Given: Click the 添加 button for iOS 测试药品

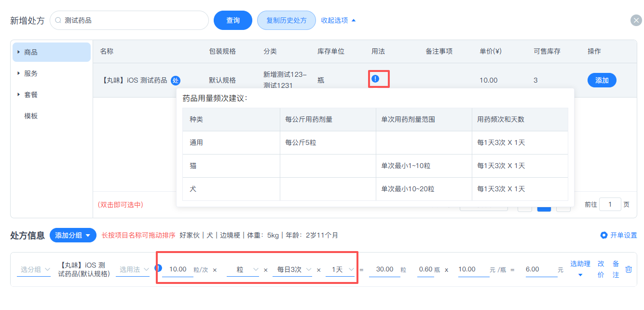Looking at the screenshot, I should [x=602, y=80].
